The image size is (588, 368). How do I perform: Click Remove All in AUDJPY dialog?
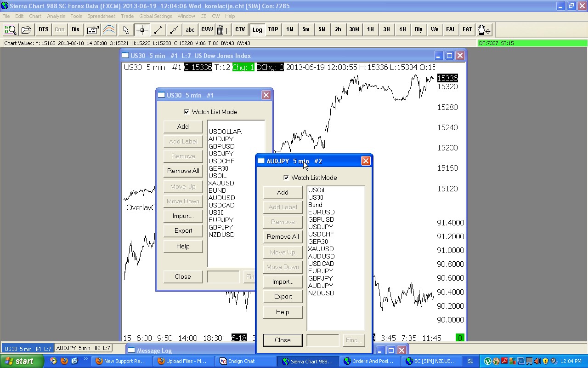[x=283, y=236]
